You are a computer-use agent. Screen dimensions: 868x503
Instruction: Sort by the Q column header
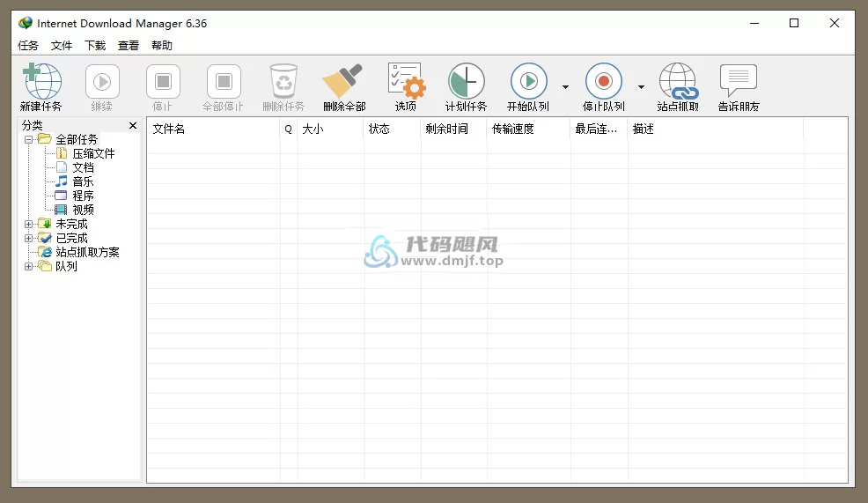point(289,129)
